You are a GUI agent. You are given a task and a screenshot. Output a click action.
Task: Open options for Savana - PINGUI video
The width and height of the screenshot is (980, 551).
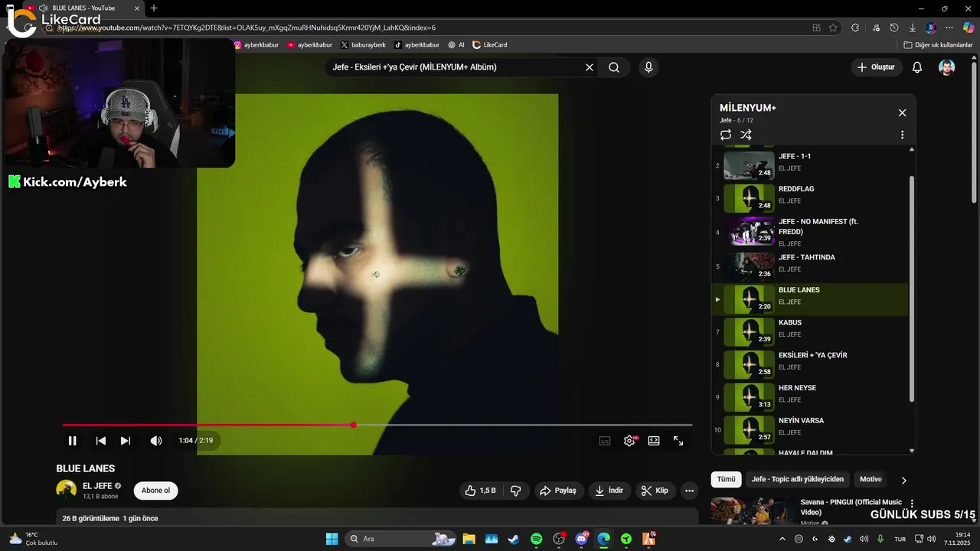912,504
